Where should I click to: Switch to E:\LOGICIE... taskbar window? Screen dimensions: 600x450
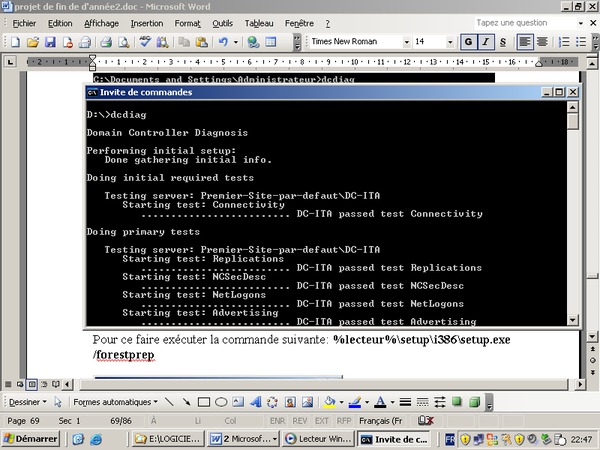168,439
